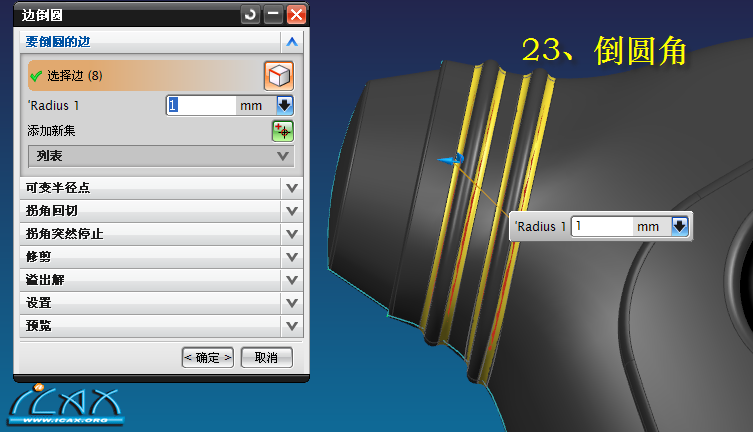Close the 边倒圆 dialog
The image size is (753, 432).
click(x=296, y=14)
